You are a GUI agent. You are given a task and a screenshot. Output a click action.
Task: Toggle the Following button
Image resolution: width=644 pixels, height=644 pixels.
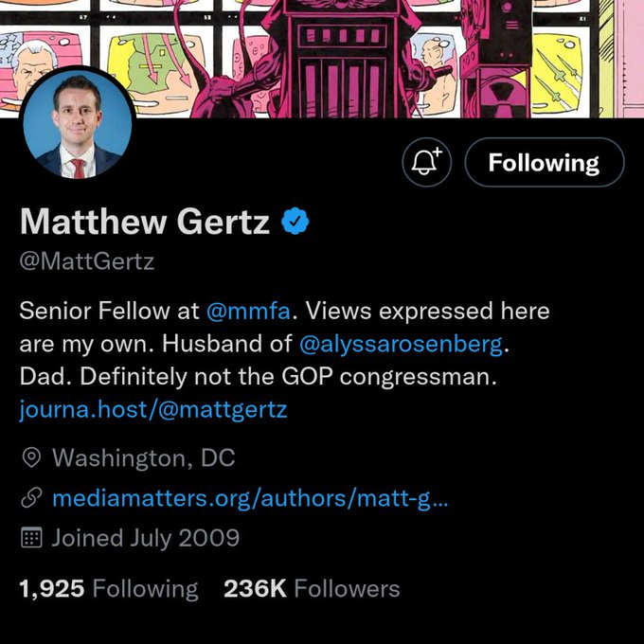click(x=544, y=162)
